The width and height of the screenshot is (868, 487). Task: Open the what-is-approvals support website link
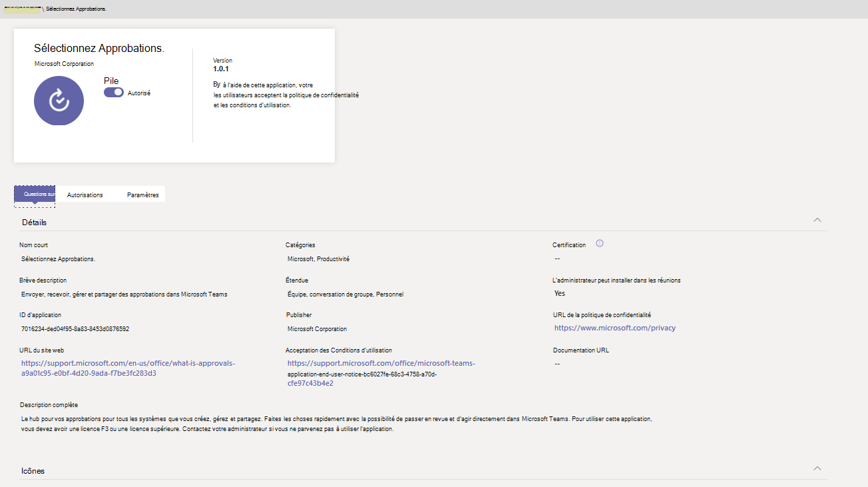point(128,368)
